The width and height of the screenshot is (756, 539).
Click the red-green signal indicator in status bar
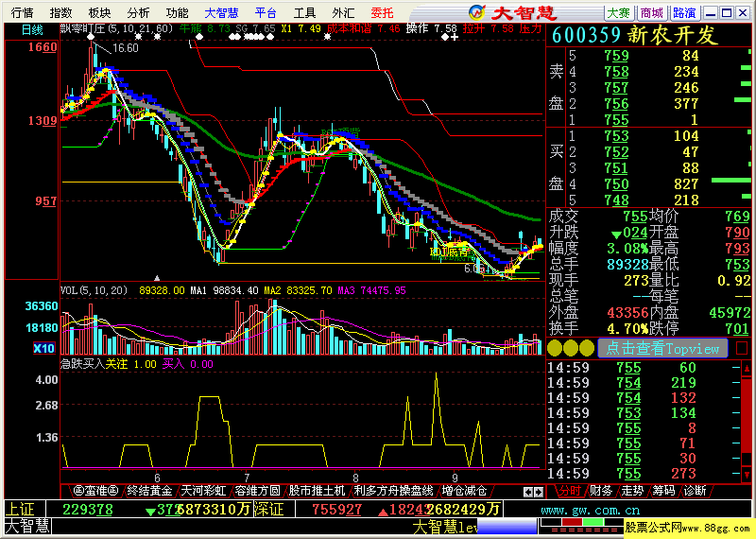[580, 523]
